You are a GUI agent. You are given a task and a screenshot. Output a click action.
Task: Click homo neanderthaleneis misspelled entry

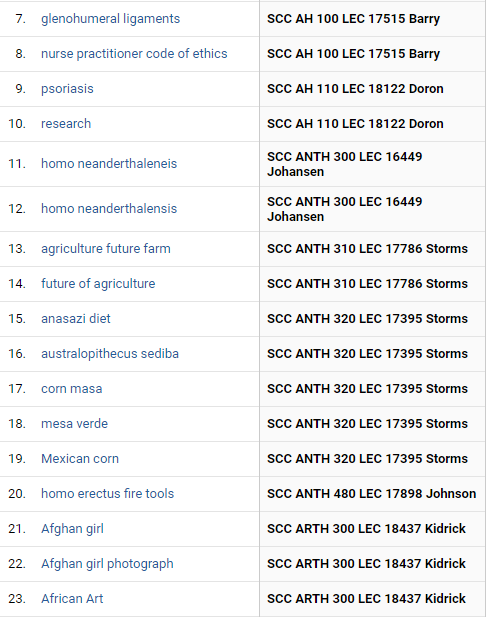coord(109,164)
